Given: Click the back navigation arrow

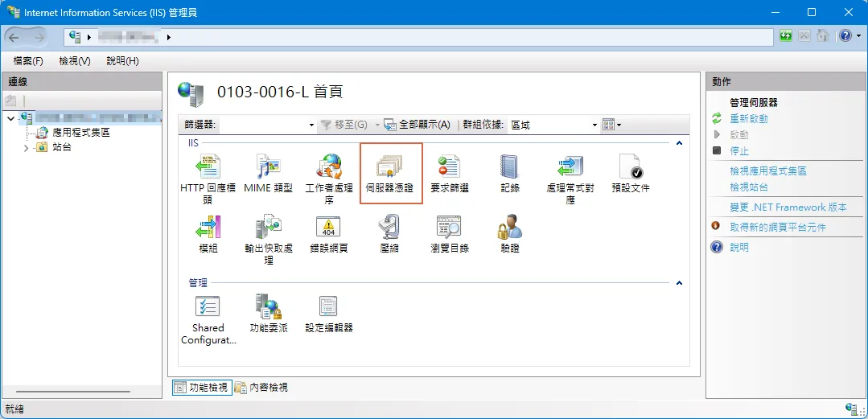Looking at the screenshot, I should (x=14, y=37).
